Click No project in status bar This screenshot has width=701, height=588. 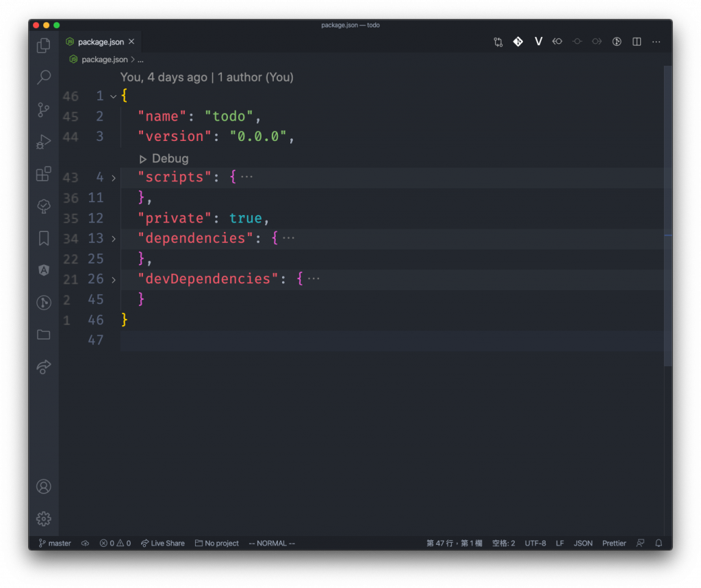[x=217, y=544]
